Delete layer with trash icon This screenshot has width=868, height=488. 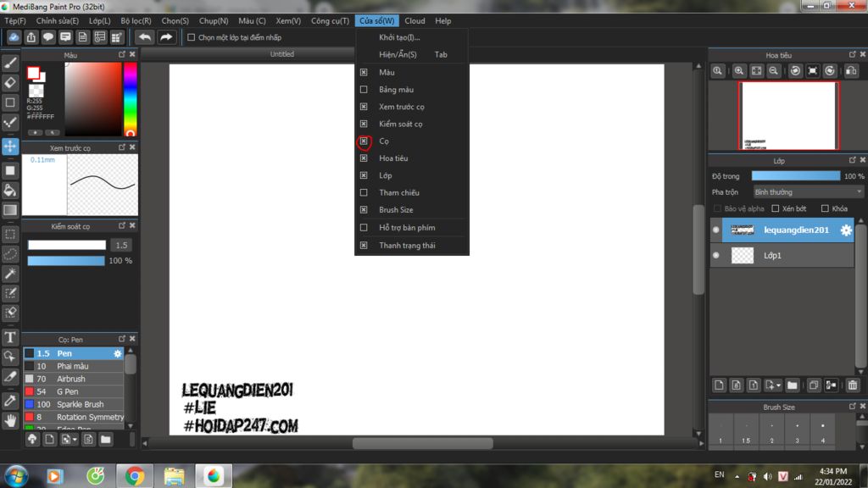[x=853, y=385]
